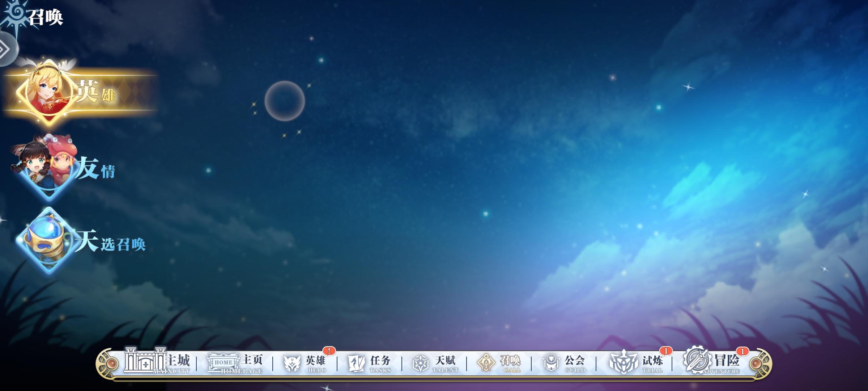The height and width of the screenshot is (391, 868).
Task: Open the Main City castle icon
Action: click(145, 361)
